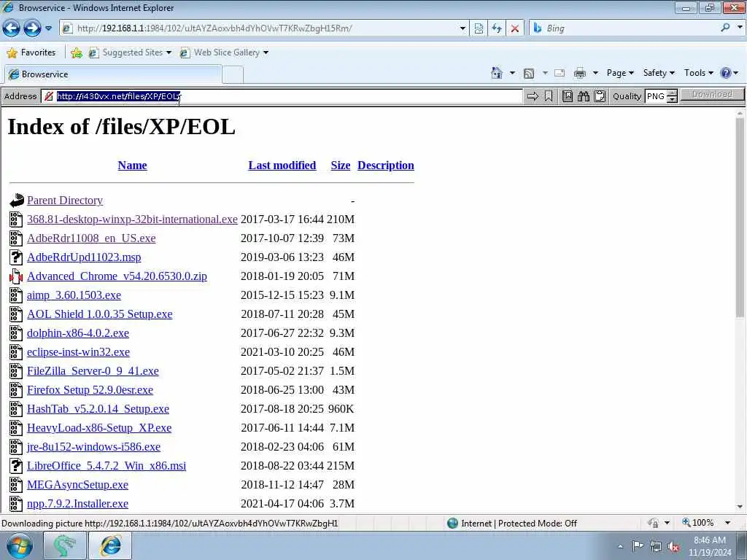This screenshot has width=747, height=560.
Task: Open the 100% zoom level control
Action: [706, 523]
